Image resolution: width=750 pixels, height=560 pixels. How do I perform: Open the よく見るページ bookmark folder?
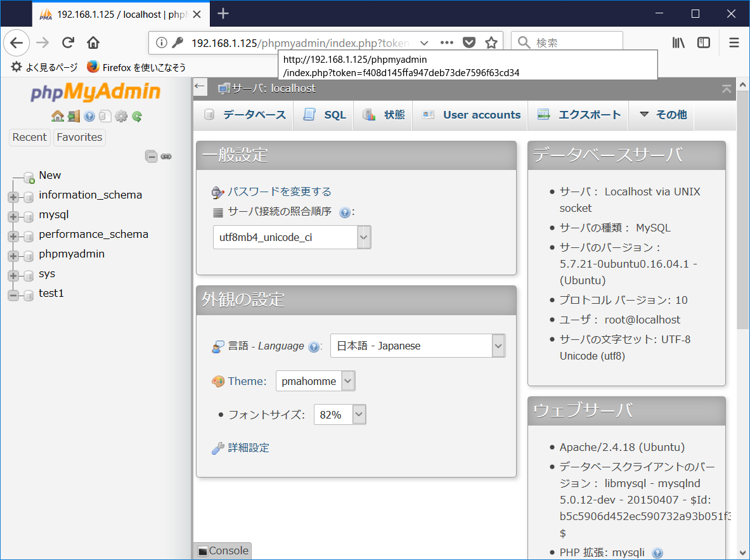44,67
